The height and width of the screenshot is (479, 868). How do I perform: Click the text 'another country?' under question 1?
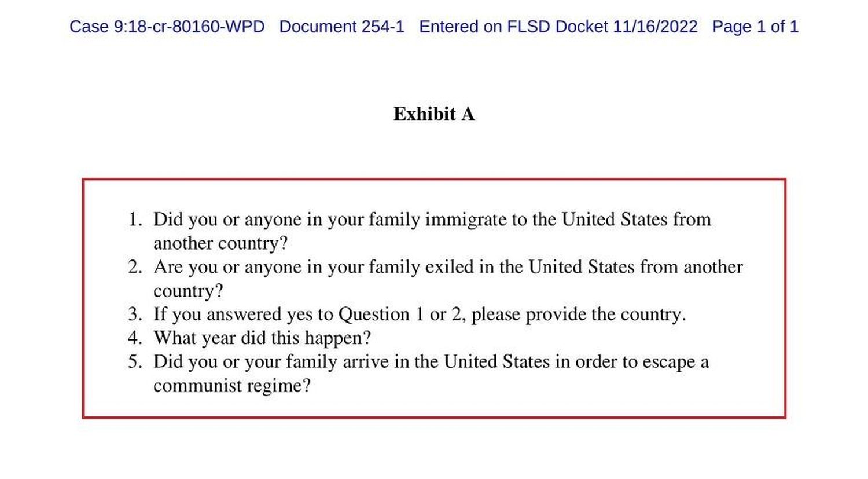pos(220,243)
